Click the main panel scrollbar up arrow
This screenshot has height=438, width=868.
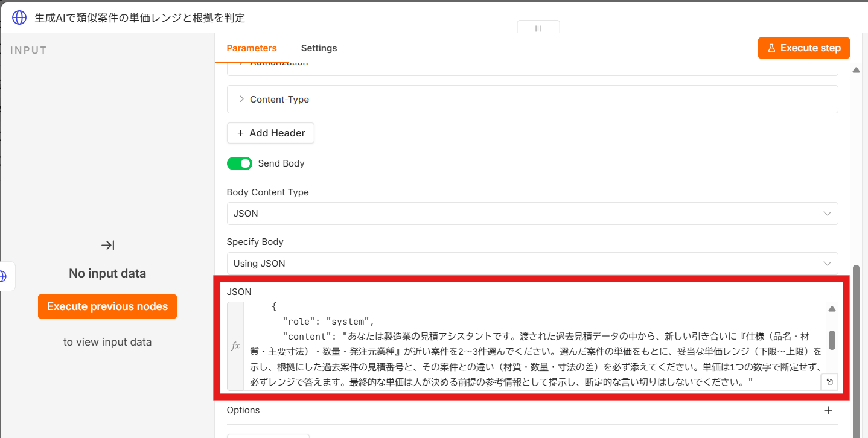[x=856, y=71]
